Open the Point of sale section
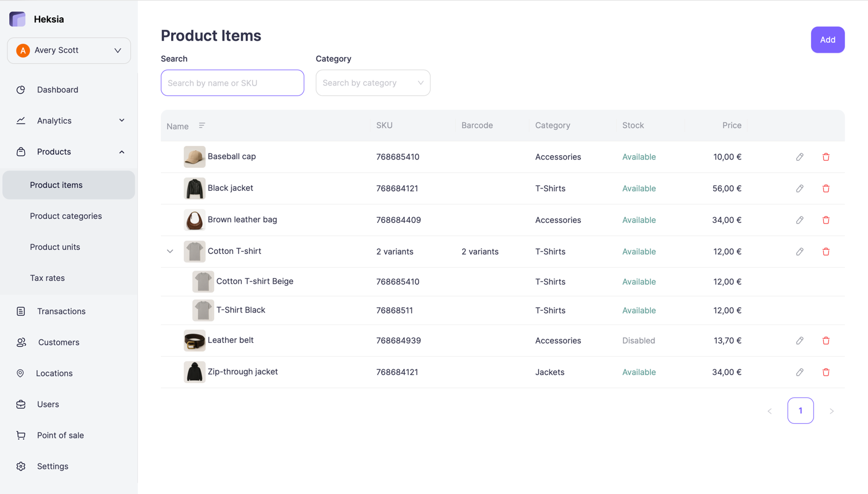Viewport: 868px width, 494px height. coord(60,435)
